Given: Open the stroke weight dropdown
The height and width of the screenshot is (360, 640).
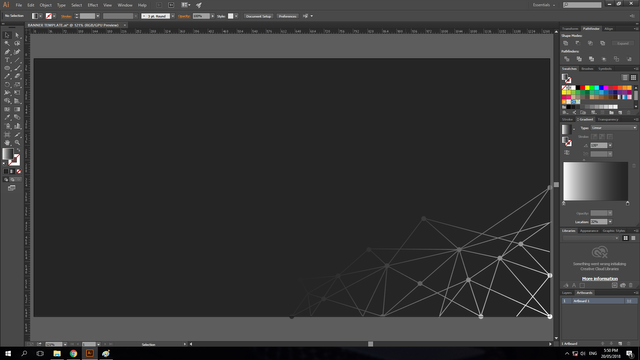Looking at the screenshot, I should coord(98,16).
